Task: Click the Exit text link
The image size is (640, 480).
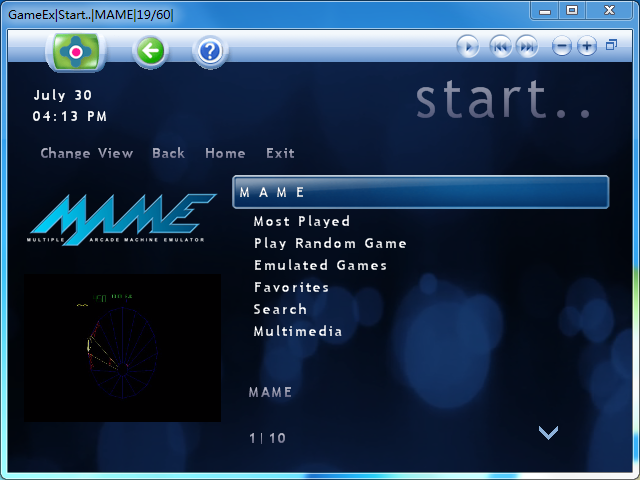Action: (280, 153)
